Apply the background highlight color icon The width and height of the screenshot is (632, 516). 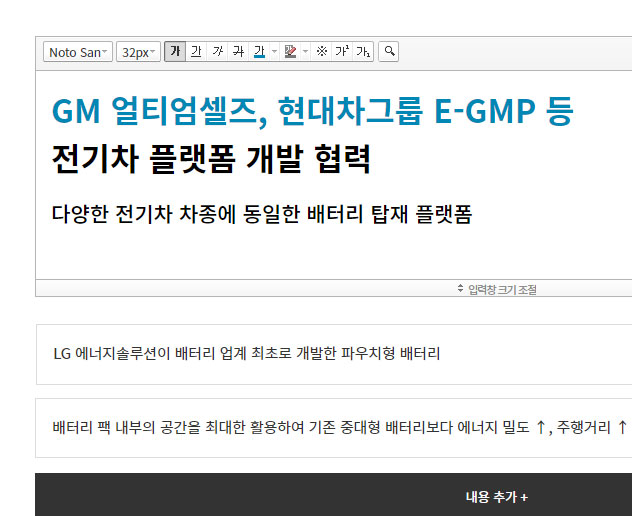point(290,52)
